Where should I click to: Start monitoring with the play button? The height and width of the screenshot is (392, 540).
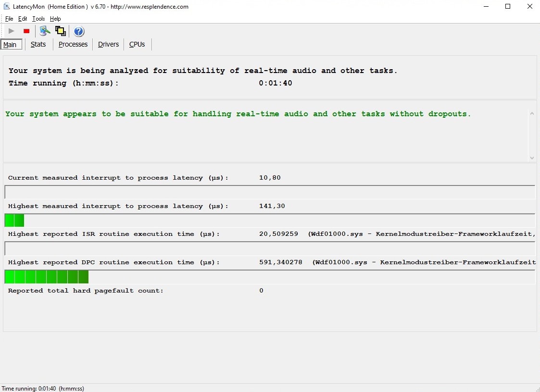pos(11,31)
